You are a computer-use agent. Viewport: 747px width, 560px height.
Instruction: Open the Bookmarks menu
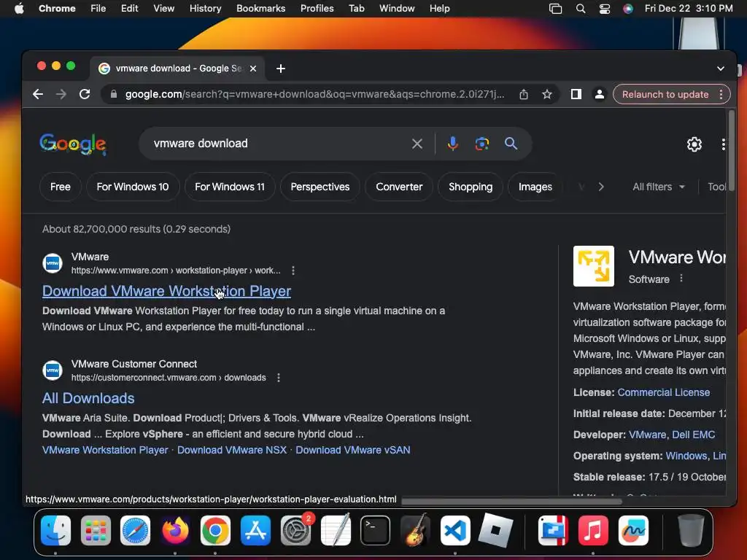coord(260,9)
